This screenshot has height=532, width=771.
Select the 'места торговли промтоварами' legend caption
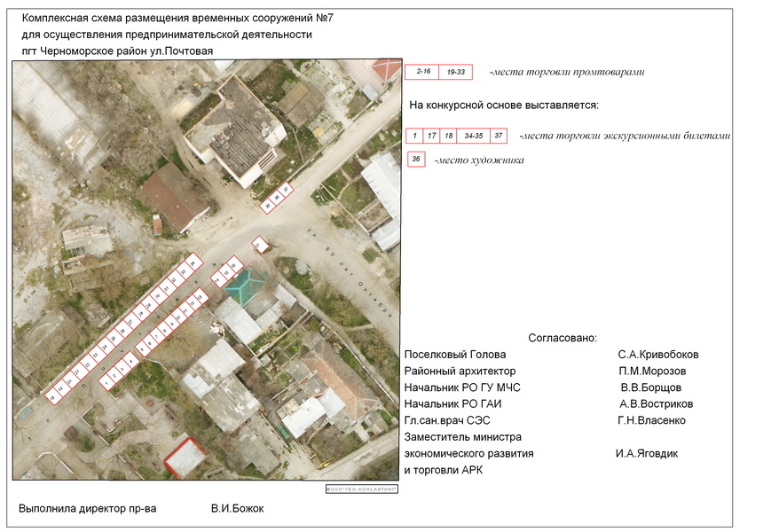pyautogui.click(x=567, y=73)
